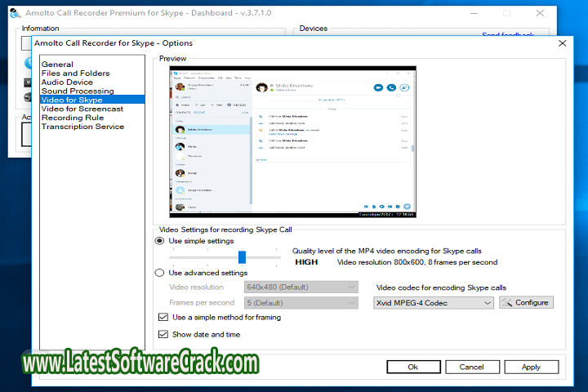This screenshot has height=392, width=588.
Task: Select Use simple settings radio button
Action: (x=160, y=241)
